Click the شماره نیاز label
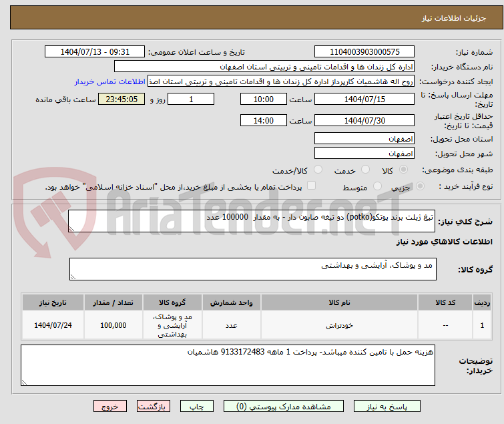Viewport: 504px width, 424px height. (474, 52)
